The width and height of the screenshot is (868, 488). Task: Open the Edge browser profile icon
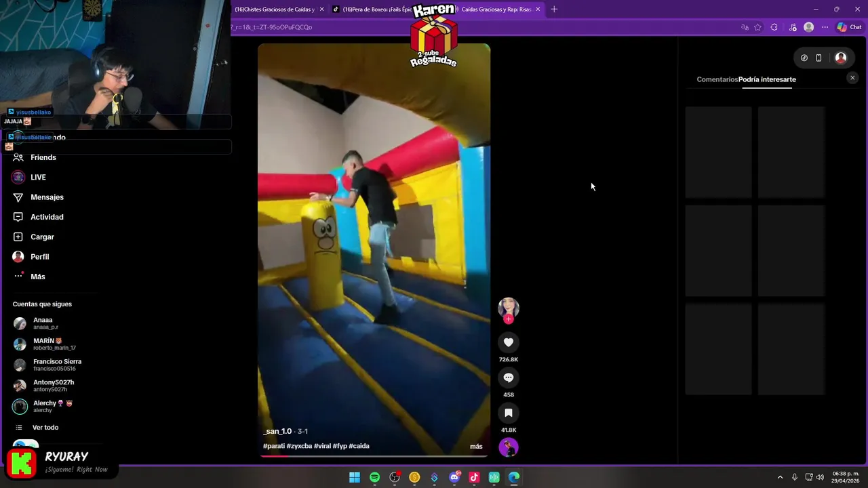point(808,27)
